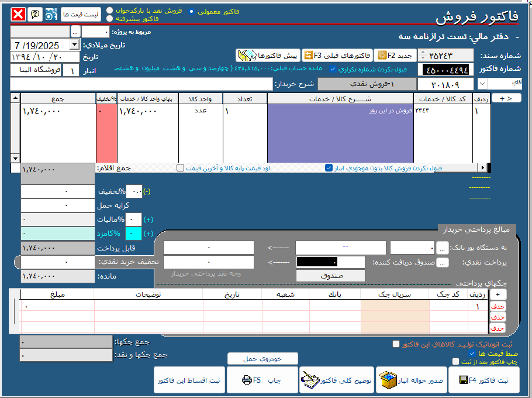
Task: Click the help question mark icon
Action: 35,13
